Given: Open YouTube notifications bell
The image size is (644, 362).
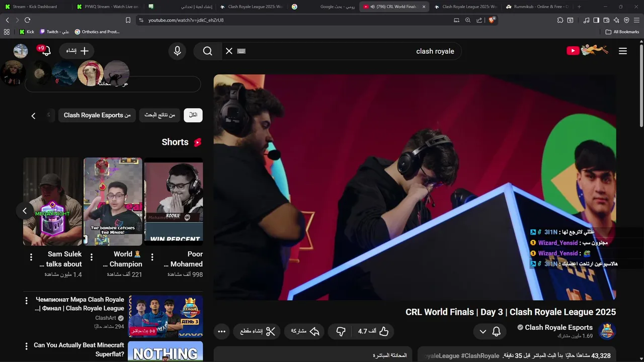Looking at the screenshot, I should [x=46, y=51].
